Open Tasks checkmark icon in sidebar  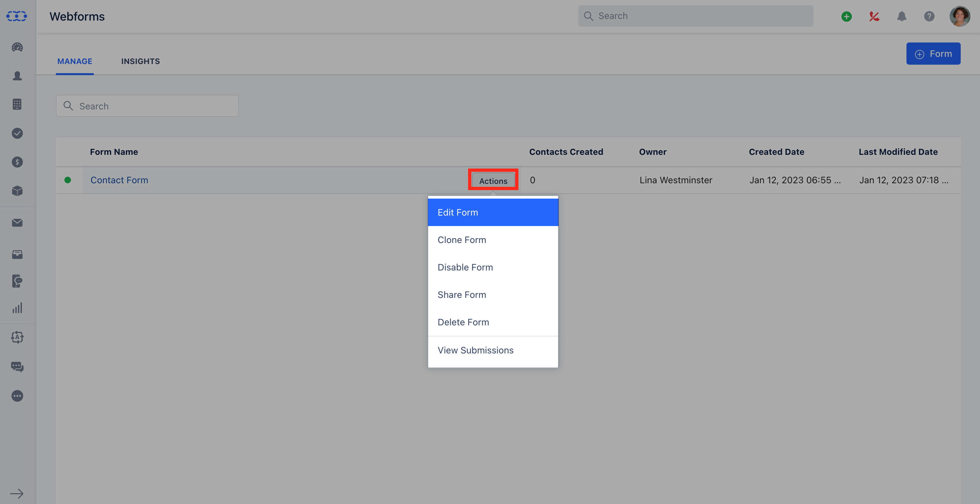(x=17, y=133)
